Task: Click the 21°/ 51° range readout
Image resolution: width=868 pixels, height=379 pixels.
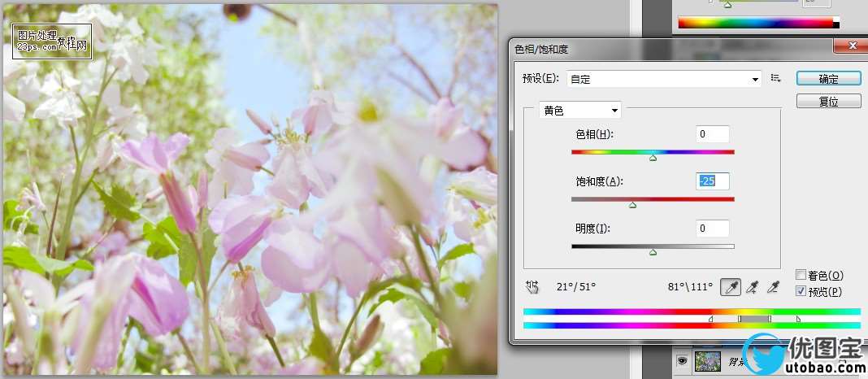Action: (576, 287)
